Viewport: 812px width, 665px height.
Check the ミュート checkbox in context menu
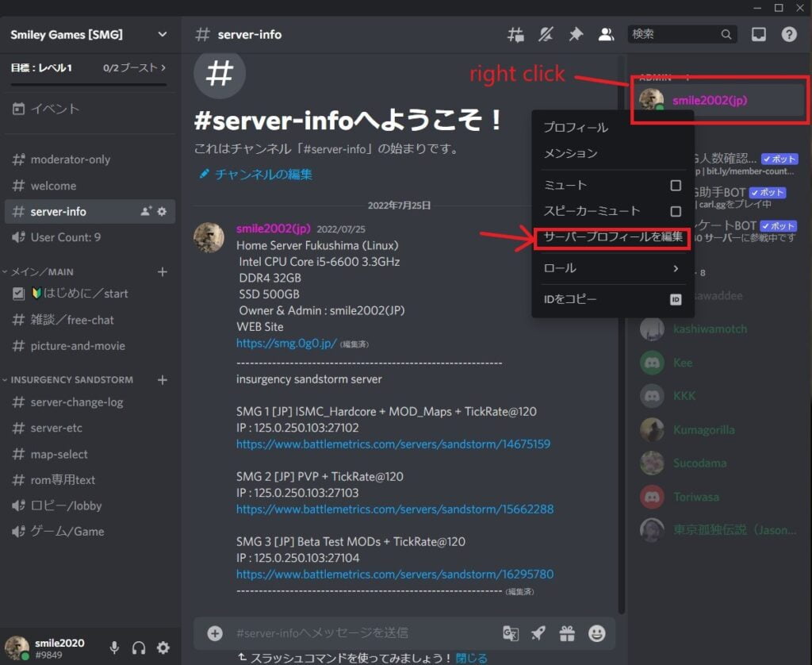[x=675, y=185]
